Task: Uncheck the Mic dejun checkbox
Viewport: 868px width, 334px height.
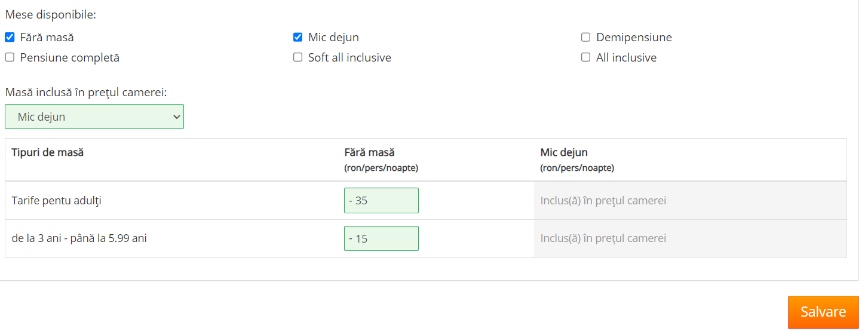Action: pyautogui.click(x=297, y=37)
